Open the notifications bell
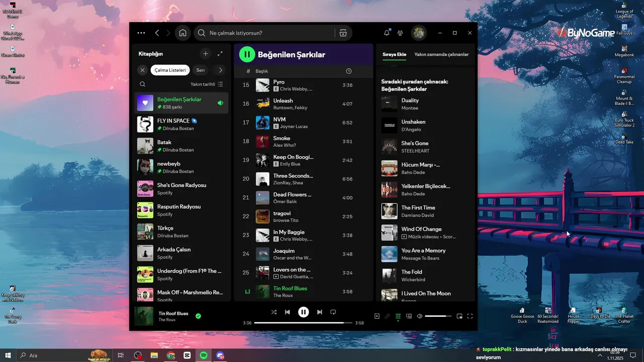The image size is (644, 362). coord(386,33)
